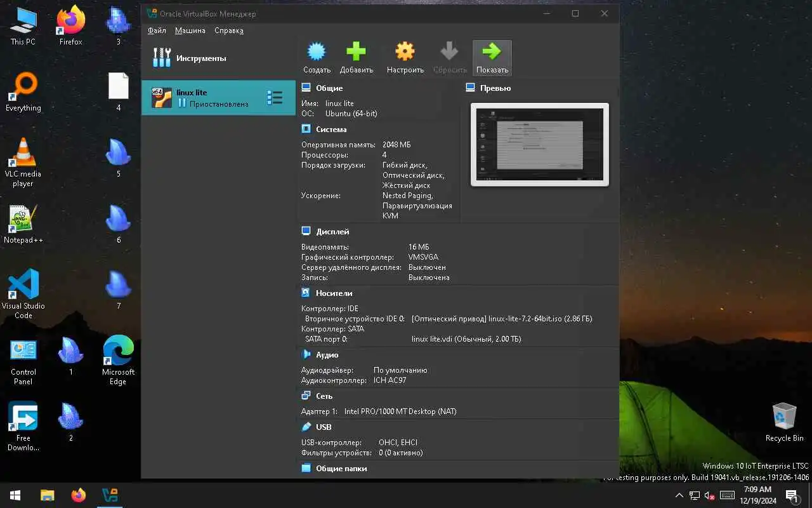
Task: Open VLC media player desktop icon
Action: (x=23, y=163)
